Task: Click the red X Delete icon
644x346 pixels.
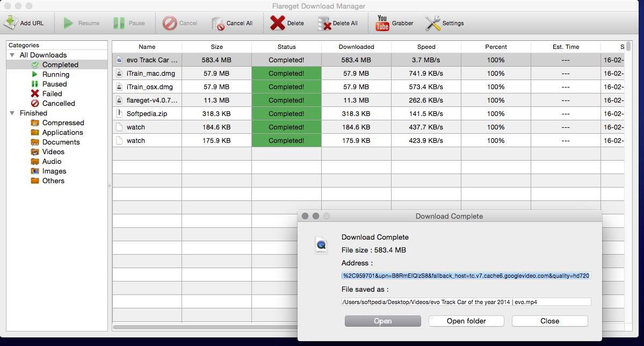Action: pos(278,23)
